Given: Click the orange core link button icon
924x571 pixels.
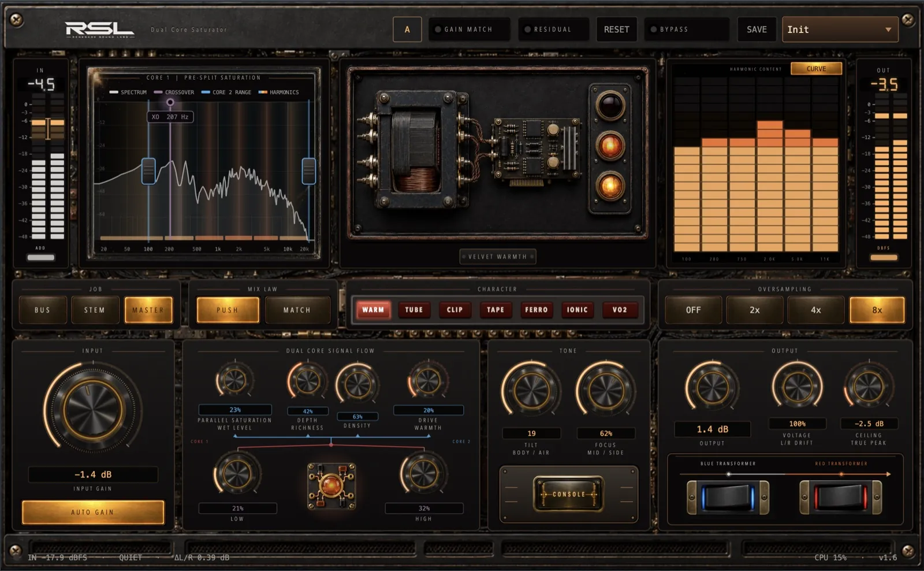Looking at the screenshot, I should pos(331,485).
